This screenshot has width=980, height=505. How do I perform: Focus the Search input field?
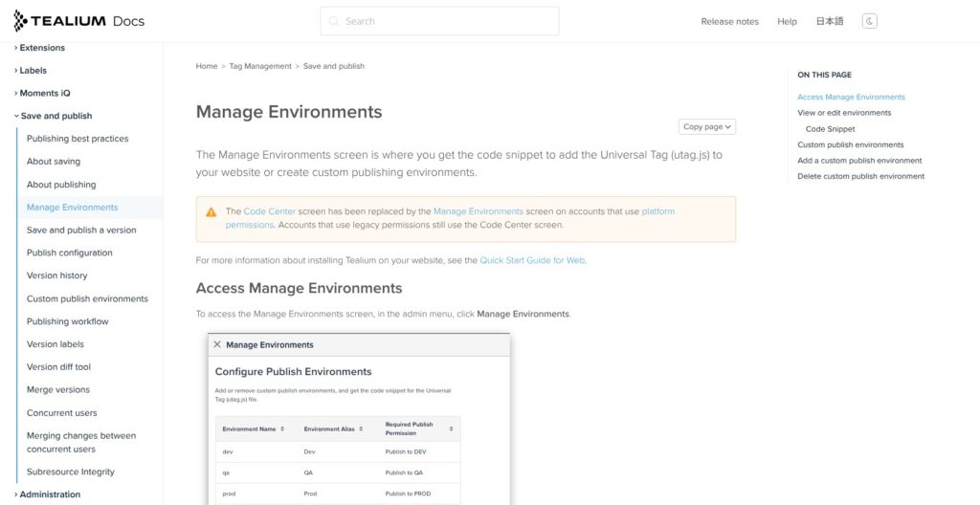439,21
